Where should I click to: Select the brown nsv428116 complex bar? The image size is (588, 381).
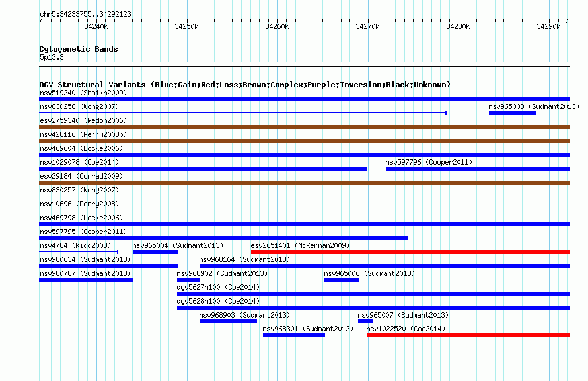[304, 141]
